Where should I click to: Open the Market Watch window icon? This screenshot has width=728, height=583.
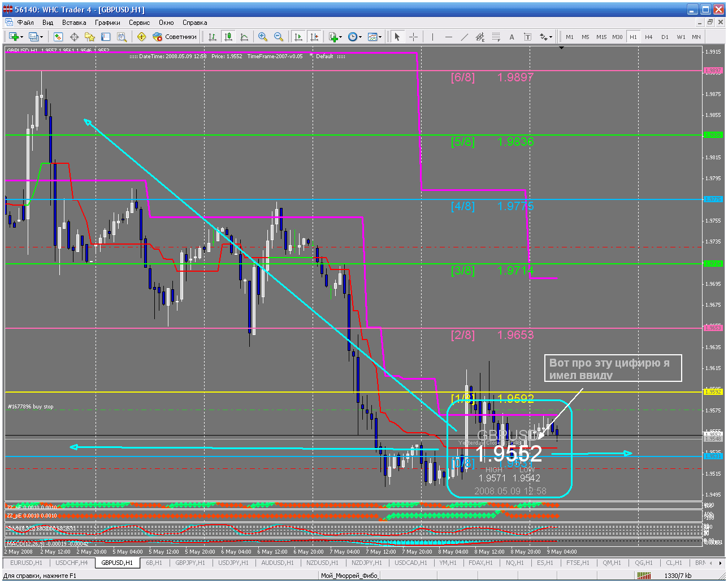click(58, 37)
